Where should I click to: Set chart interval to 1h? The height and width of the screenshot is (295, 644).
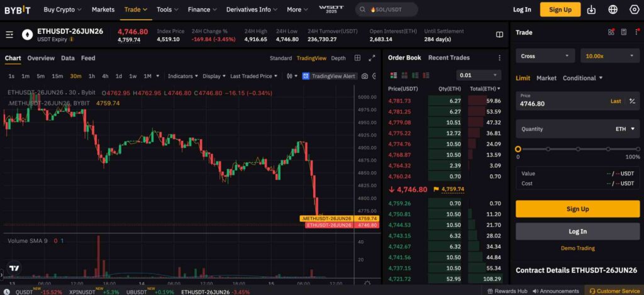pos(92,76)
